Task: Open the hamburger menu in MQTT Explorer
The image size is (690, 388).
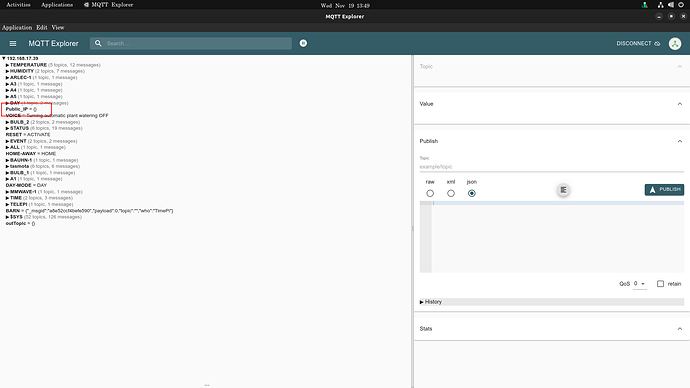Action: (x=13, y=44)
